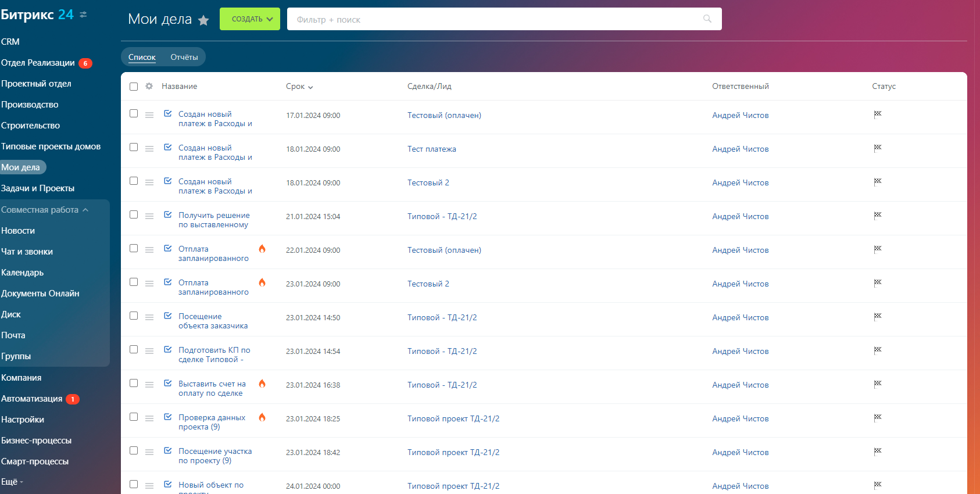Open the Тестовый (оплачен) deal link
Viewport: 980px width, 494px height.
pyautogui.click(x=444, y=115)
